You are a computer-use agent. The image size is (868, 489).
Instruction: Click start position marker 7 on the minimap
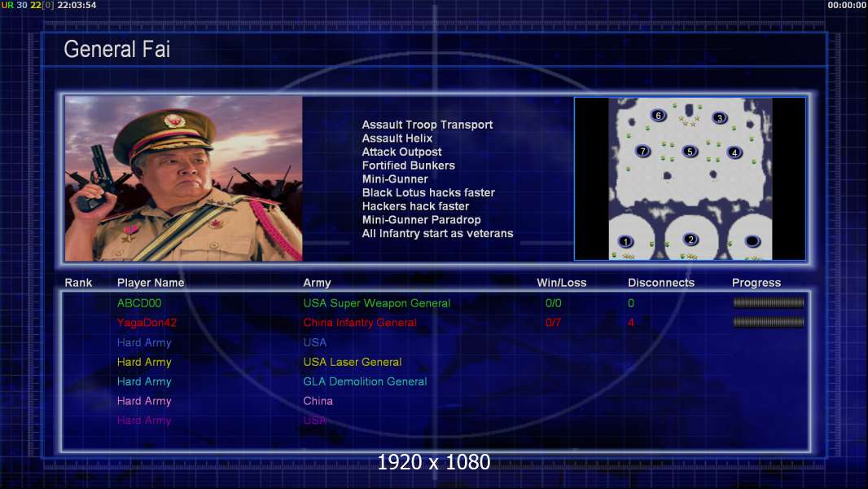[642, 151]
